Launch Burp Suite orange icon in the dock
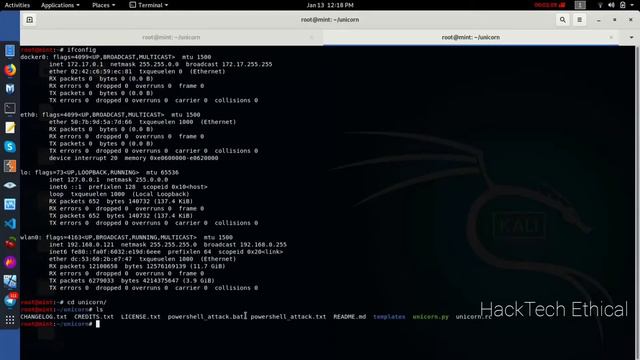The height and width of the screenshot is (360, 640). (x=10, y=166)
